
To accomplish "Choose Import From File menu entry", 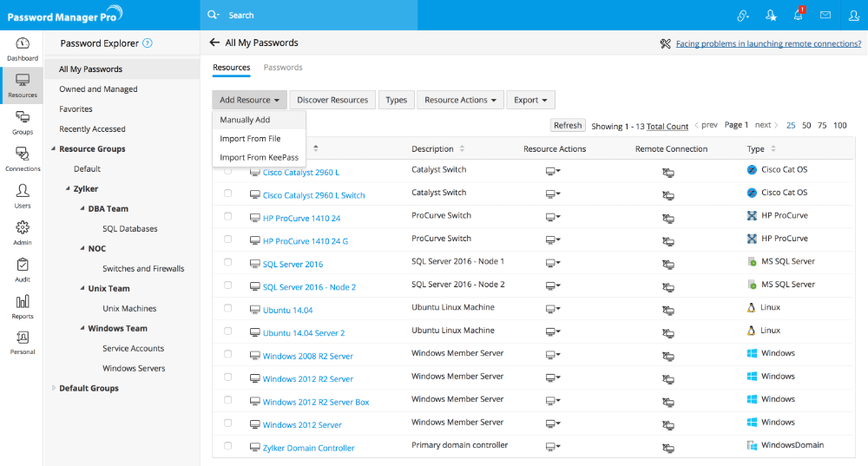I will click(259, 138).
